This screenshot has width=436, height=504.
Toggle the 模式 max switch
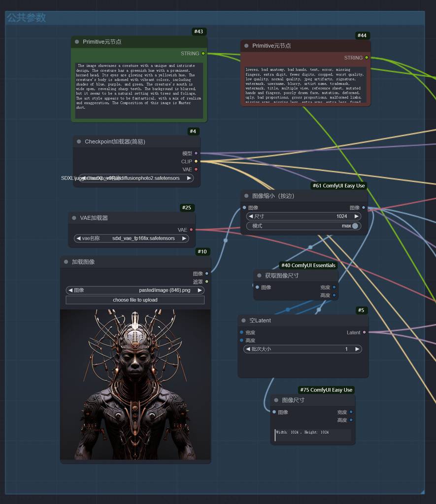pyautogui.click(x=355, y=226)
